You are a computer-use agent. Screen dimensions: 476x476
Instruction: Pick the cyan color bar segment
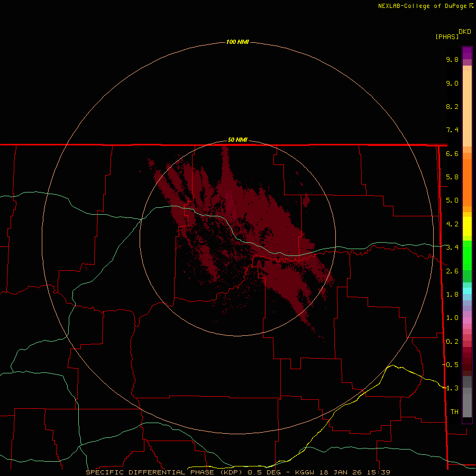(x=467, y=291)
